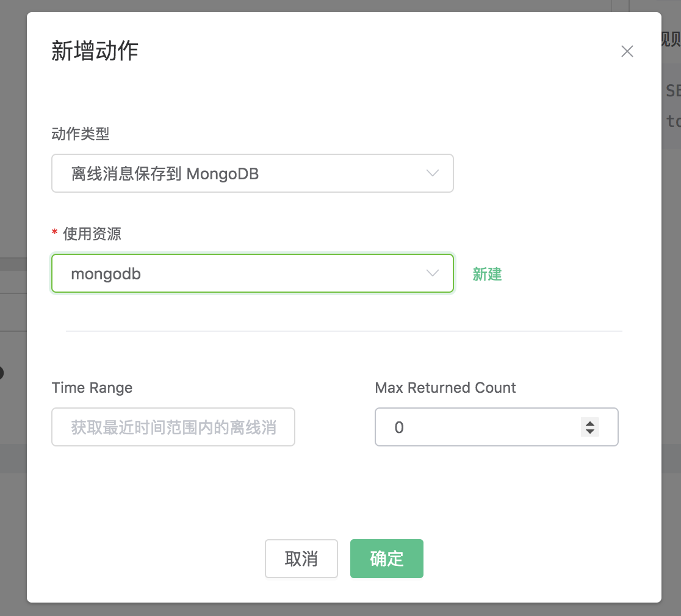Click the Max Returned Count label

point(445,388)
